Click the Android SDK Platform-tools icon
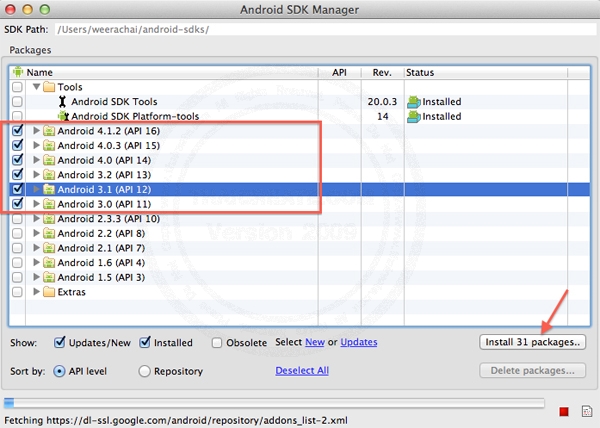 coord(63,116)
